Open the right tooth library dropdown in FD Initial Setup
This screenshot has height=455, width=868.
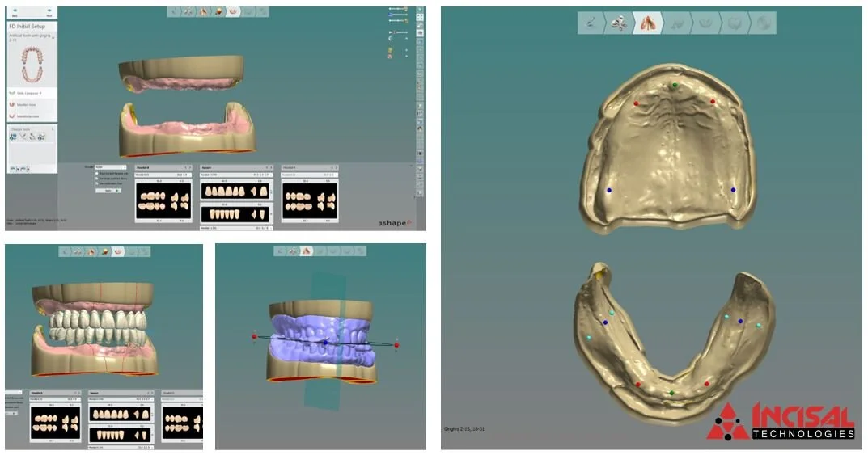coord(310,175)
